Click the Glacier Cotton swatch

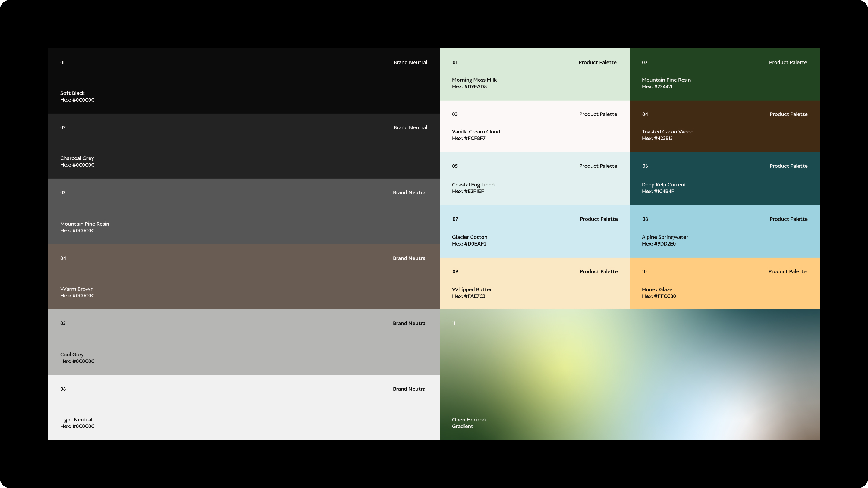[535, 231]
